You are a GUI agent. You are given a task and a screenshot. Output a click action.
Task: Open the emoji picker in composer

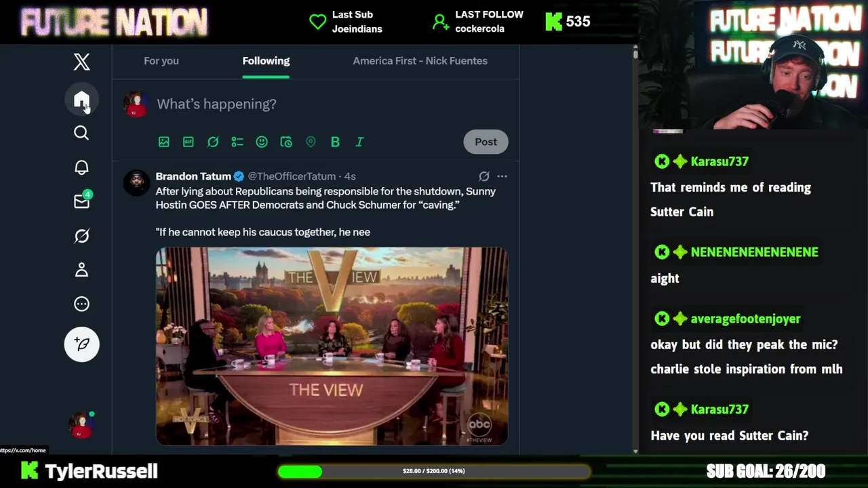(x=262, y=142)
